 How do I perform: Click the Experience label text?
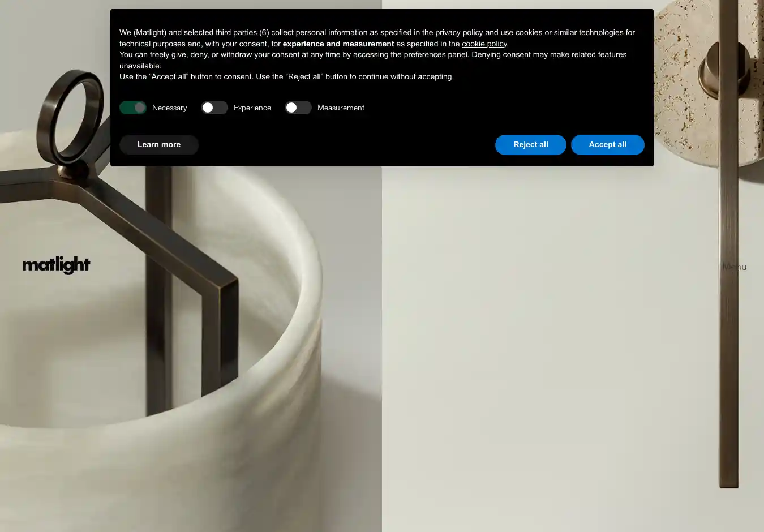pyautogui.click(x=252, y=108)
